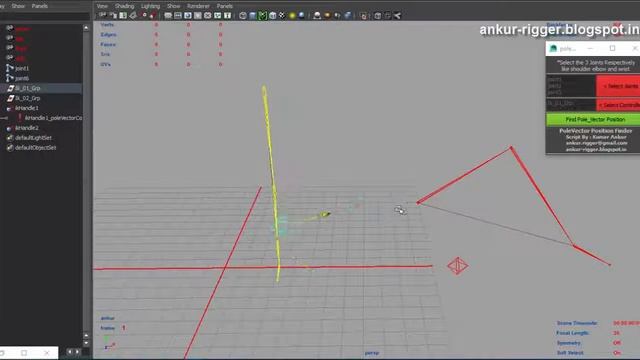Toggle viewport Grid display icon

[x=168, y=16]
